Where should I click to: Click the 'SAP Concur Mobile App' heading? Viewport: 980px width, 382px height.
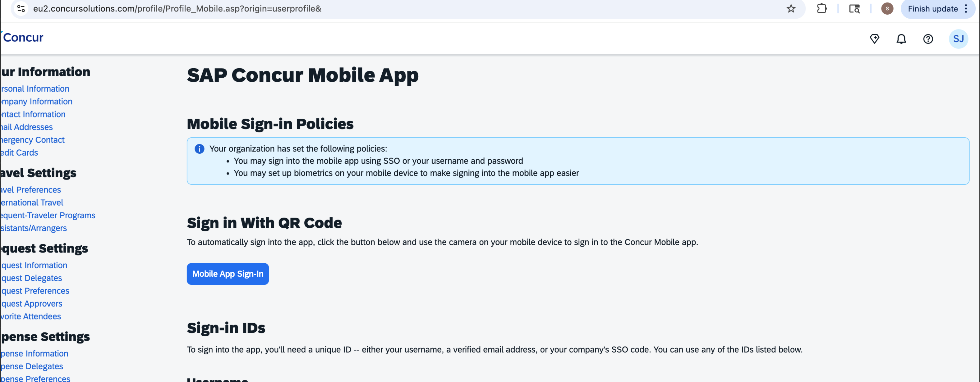coord(302,75)
